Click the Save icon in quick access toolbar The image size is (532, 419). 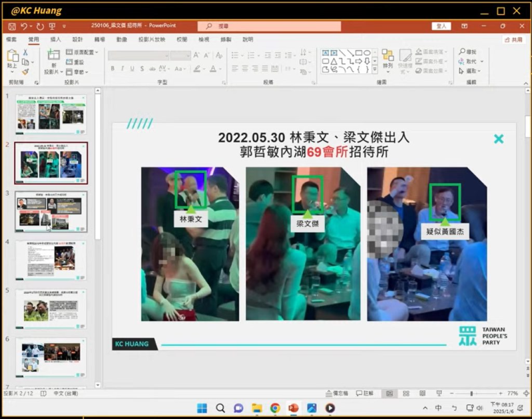pyautogui.click(x=11, y=26)
